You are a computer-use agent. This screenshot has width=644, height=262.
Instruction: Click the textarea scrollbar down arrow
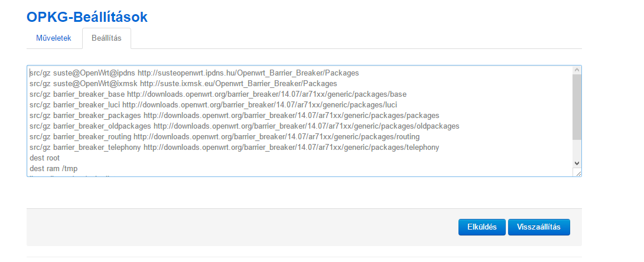point(577,163)
